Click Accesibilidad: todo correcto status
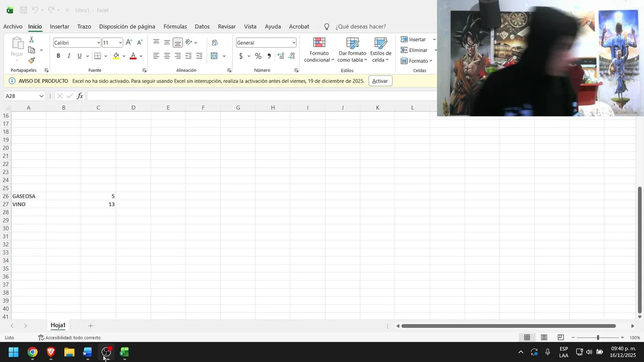 (x=69, y=338)
